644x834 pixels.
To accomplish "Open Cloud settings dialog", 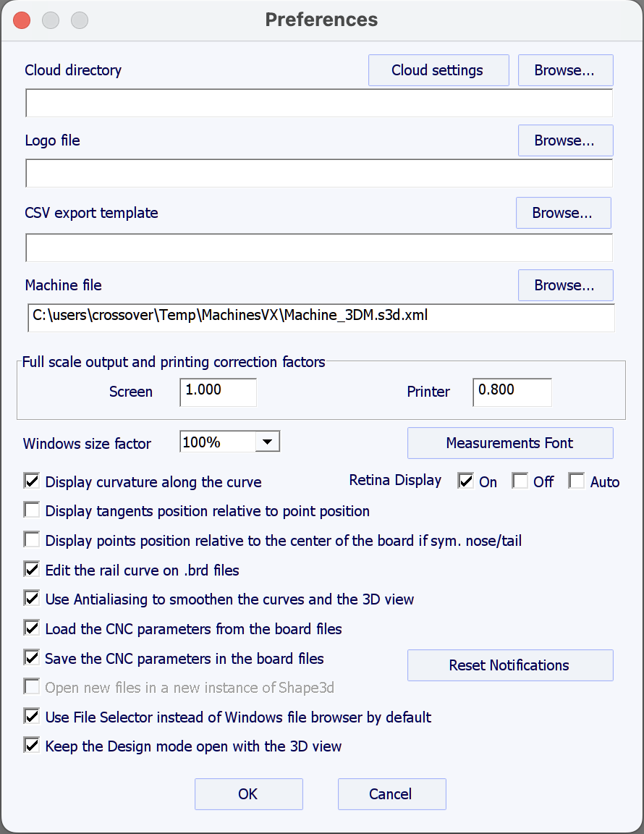I will (438, 70).
